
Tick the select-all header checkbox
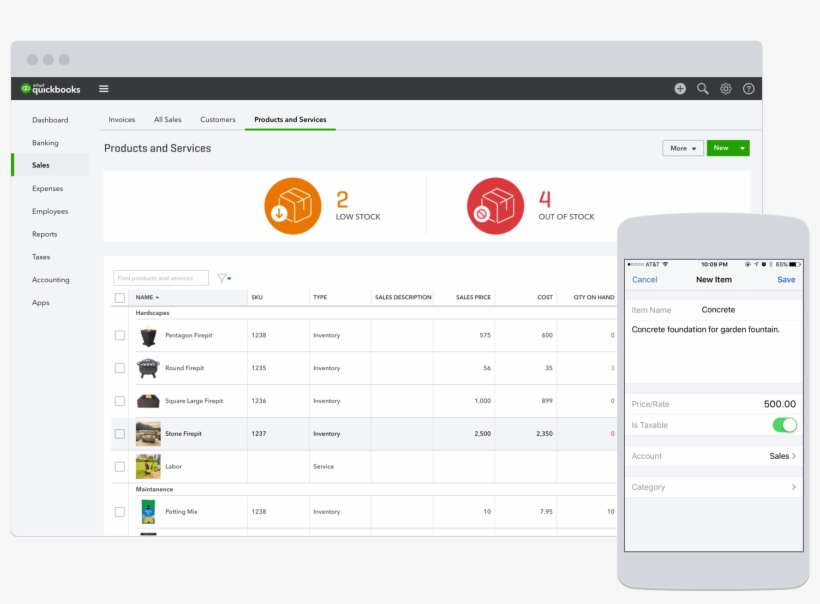(x=120, y=297)
